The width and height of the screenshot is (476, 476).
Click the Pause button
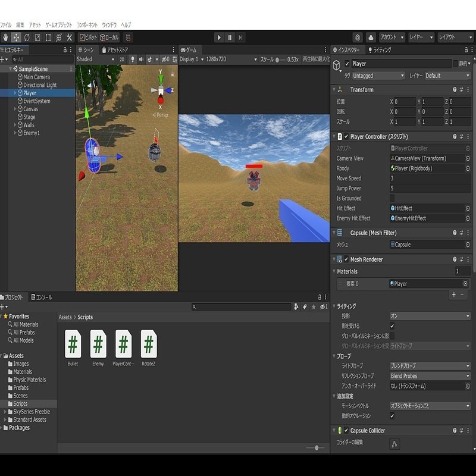point(230,37)
